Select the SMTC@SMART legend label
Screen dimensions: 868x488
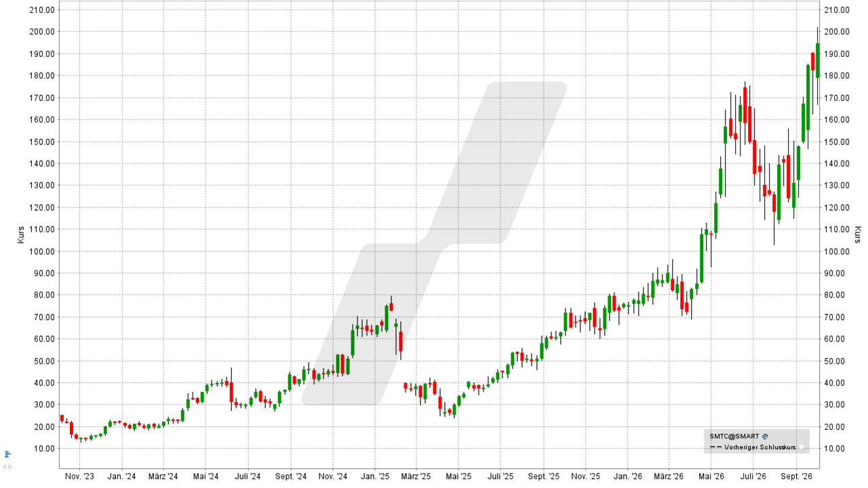coord(734,436)
